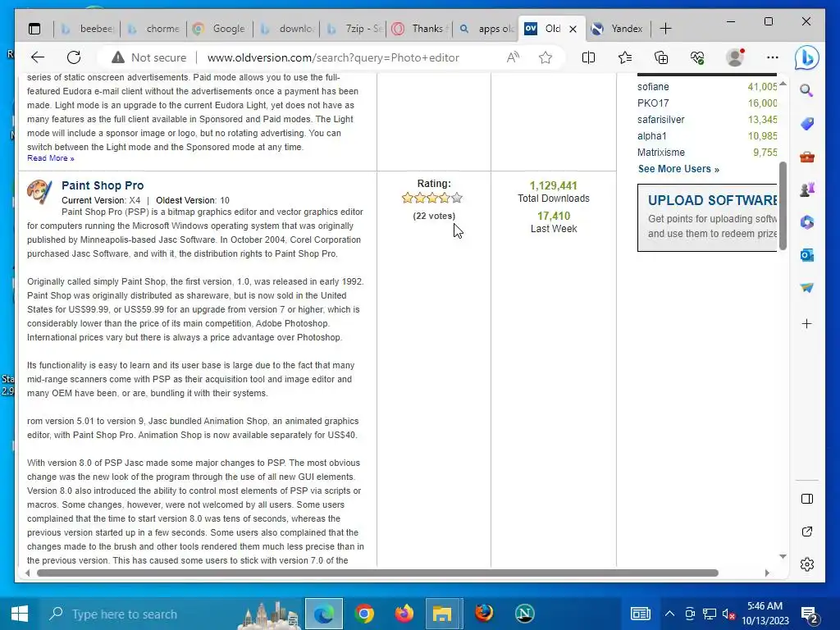840x630 pixels.
Task: Click the UPLOAD SOFTWARE heading
Action: (713, 200)
